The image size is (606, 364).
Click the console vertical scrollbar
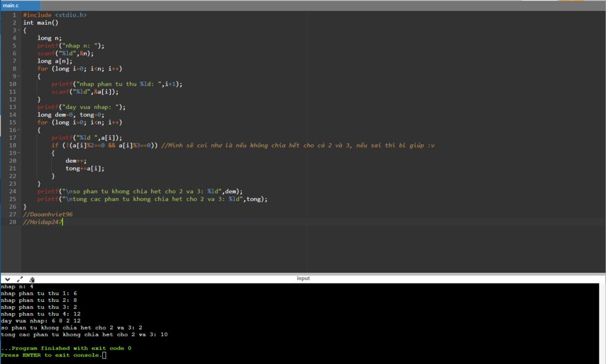click(602, 323)
